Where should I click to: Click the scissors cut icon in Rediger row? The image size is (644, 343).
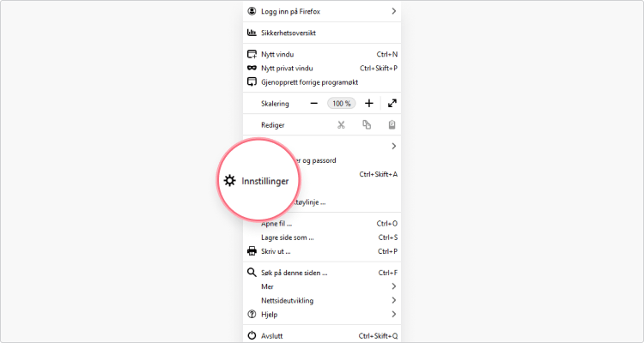[341, 124]
